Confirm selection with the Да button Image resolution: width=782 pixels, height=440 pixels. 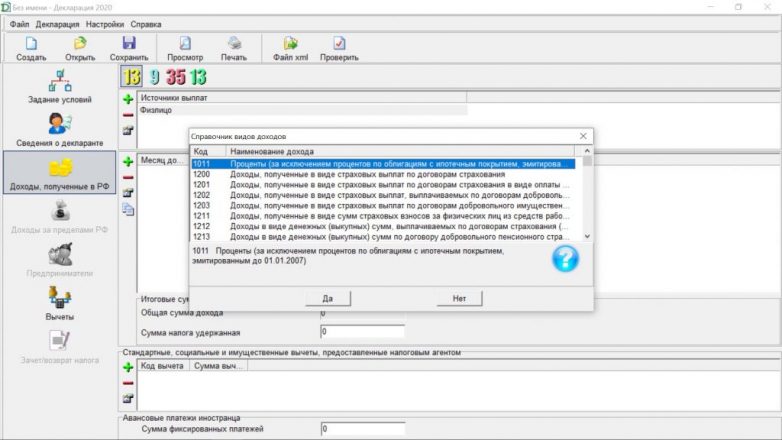coord(327,298)
